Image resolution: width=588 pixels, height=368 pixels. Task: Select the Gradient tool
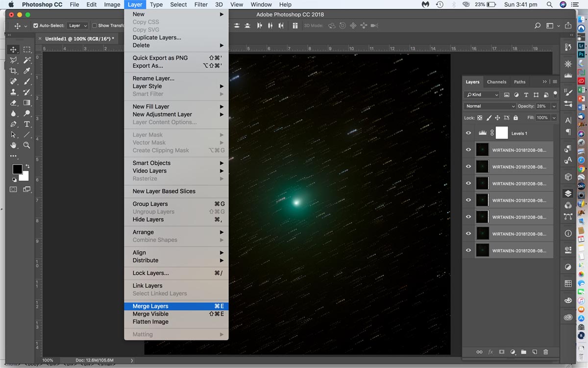pyautogui.click(x=27, y=103)
